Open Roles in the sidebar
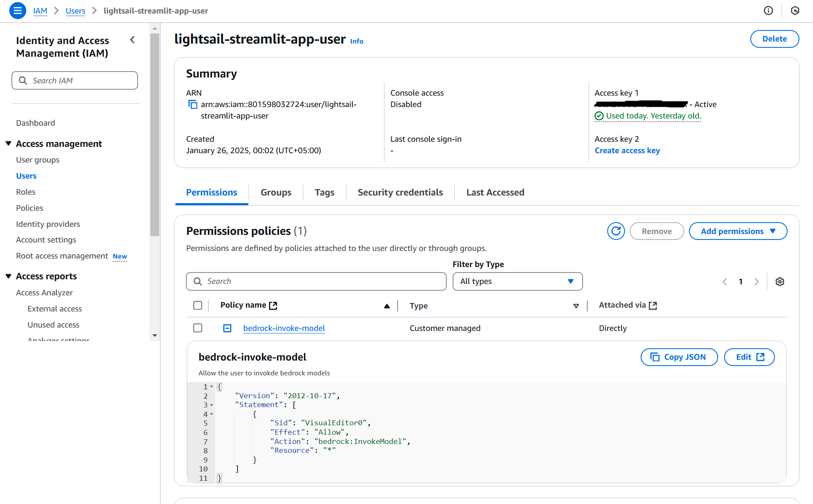 click(26, 192)
